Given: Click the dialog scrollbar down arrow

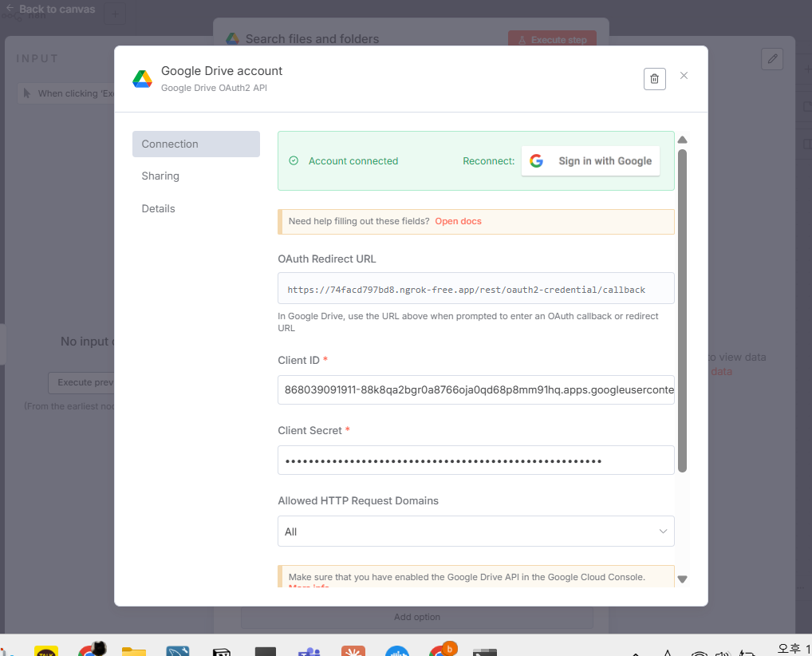Looking at the screenshot, I should tap(683, 579).
